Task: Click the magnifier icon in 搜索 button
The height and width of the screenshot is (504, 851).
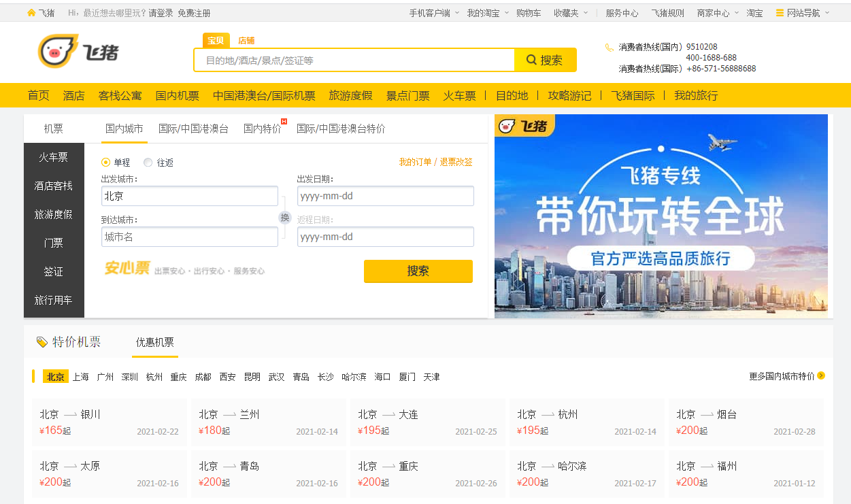Action: point(532,60)
